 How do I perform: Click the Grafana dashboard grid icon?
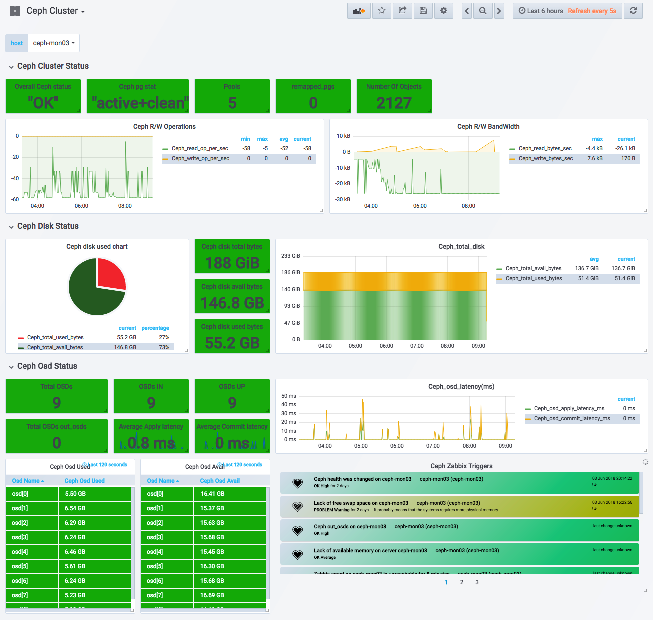click(15, 11)
